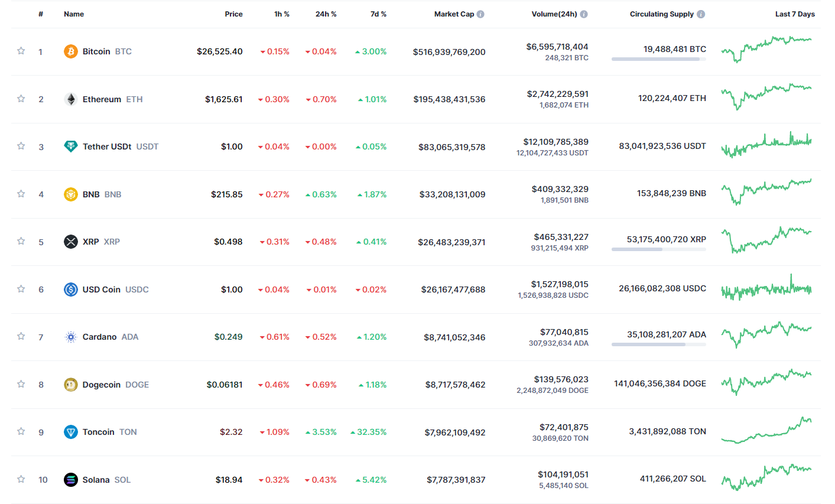Sort by rank number column
Image resolution: width=835 pixels, height=504 pixels.
pyautogui.click(x=41, y=14)
